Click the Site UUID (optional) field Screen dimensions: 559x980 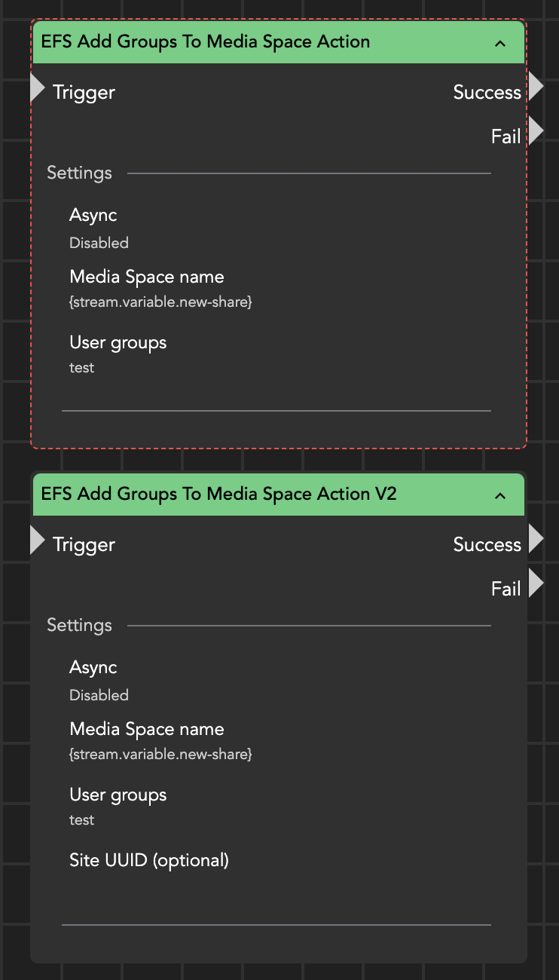[149, 860]
